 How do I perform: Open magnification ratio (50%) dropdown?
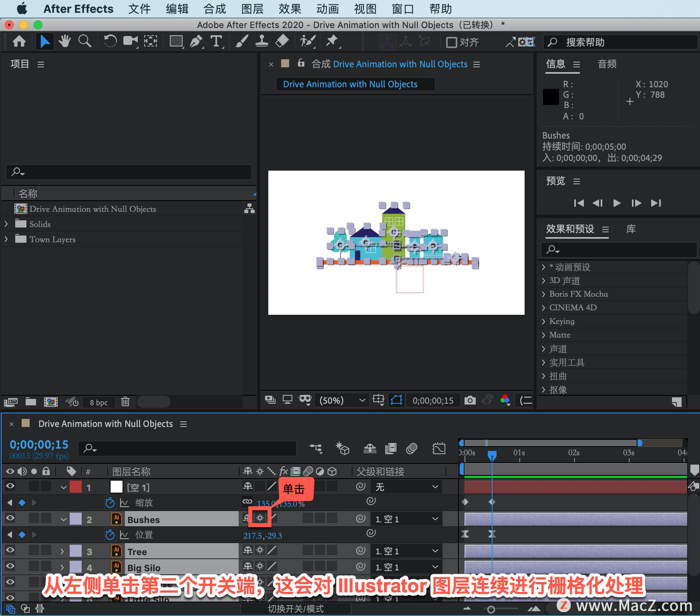[x=342, y=401]
